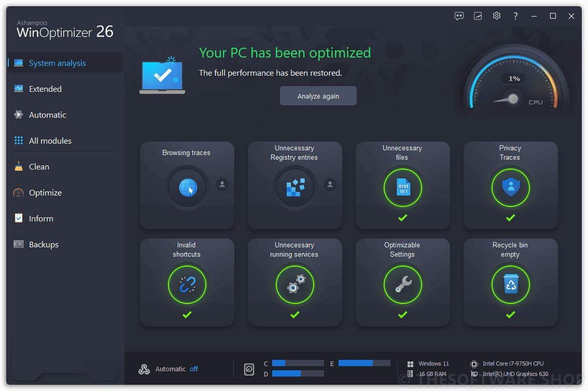Click user icon on Browsing traces card
Image resolution: width=588 pixels, height=391 pixels.
[222, 184]
